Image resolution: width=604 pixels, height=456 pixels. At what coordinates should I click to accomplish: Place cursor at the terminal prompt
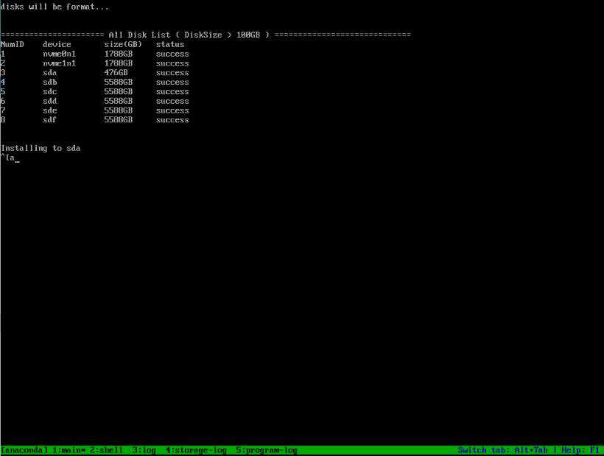click(x=18, y=158)
